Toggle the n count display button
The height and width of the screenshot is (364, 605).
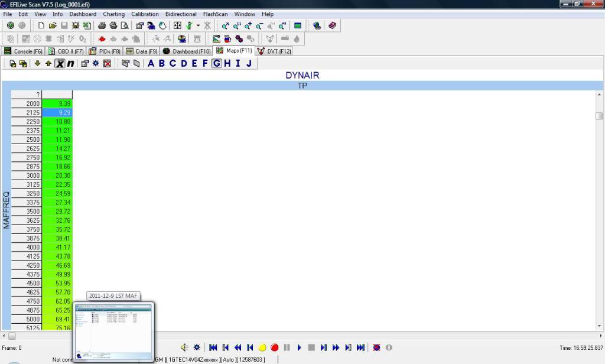(x=70, y=63)
